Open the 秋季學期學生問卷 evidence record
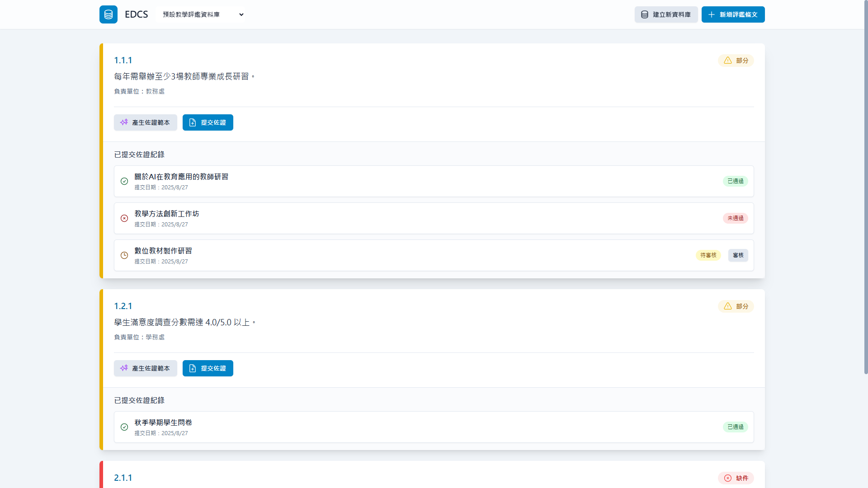This screenshot has height=488, width=868. click(163, 422)
